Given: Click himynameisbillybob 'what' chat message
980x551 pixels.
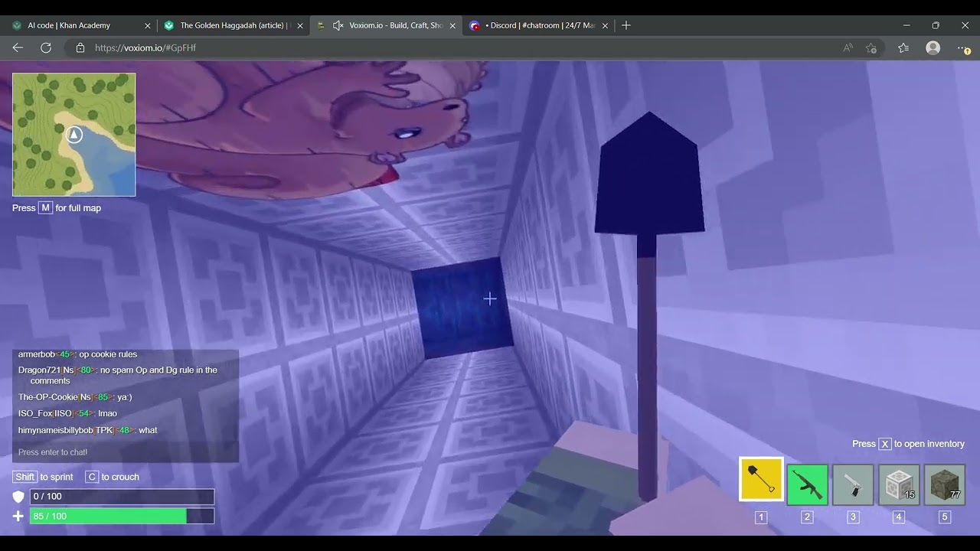Looking at the screenshot, I should (88, 430).
